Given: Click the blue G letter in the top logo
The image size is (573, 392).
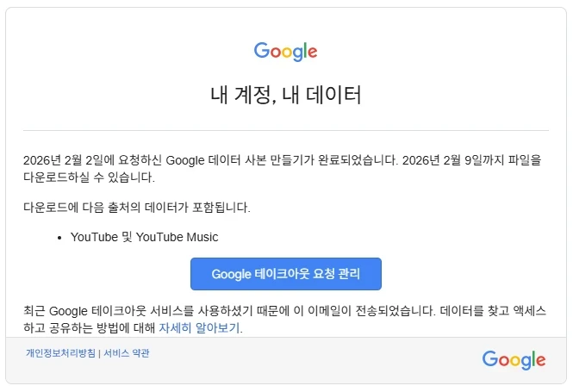Looking at the screenshot, I should [261, 50].
